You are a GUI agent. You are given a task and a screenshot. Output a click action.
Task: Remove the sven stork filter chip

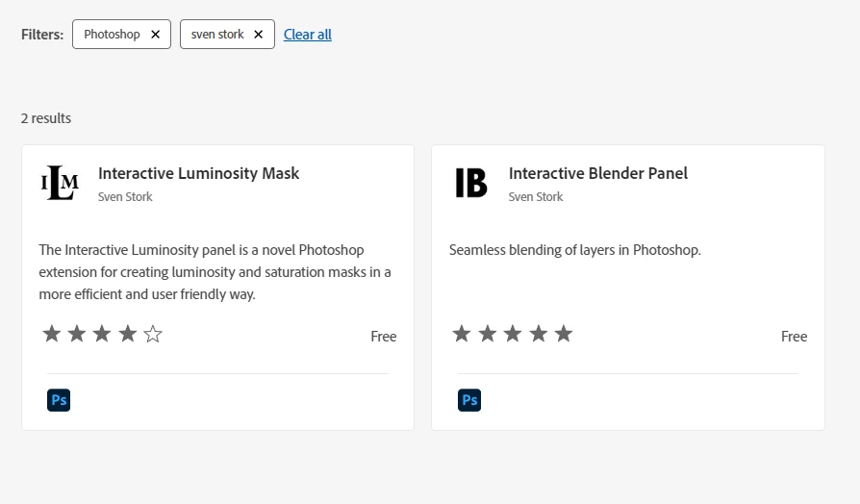pos(258,35)
